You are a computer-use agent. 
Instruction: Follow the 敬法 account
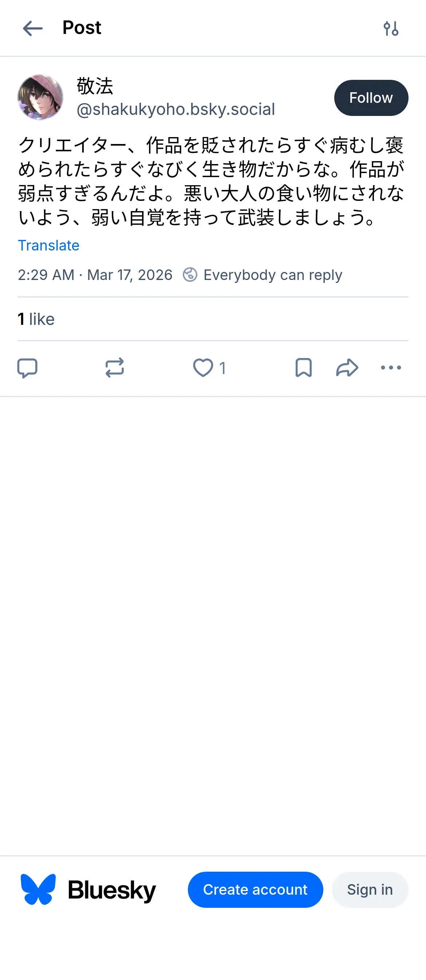tap(371, 98)
